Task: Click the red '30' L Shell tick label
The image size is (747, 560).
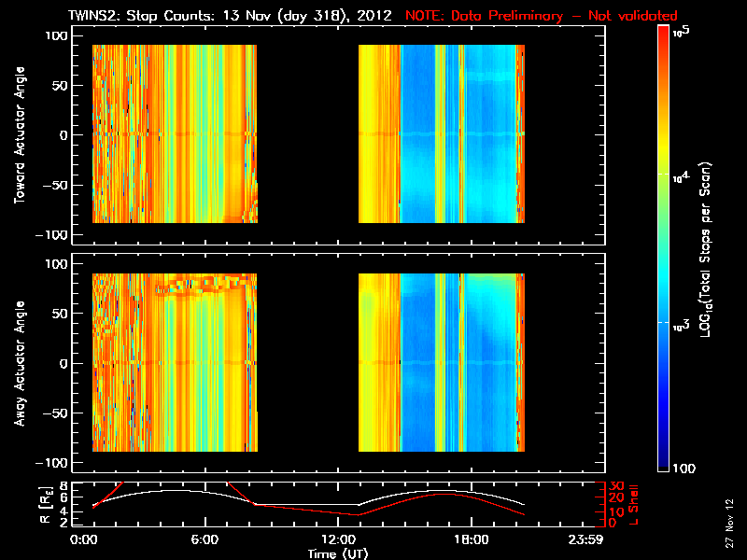Action: 616,486
